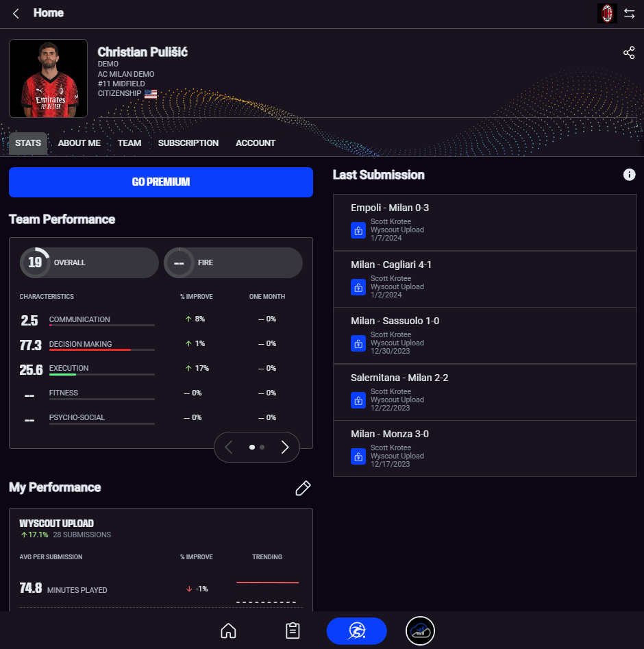Screen dimensions: 644x649
Task: Switch to the SUBSCRIPTION tab
Action: click(188, 143)
